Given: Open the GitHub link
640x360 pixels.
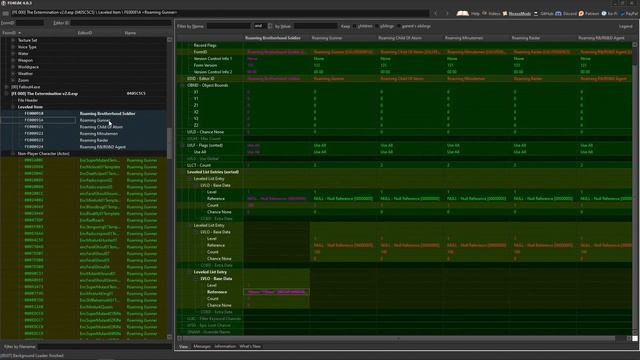Looking at the screenshot, I should pos(543,13).
